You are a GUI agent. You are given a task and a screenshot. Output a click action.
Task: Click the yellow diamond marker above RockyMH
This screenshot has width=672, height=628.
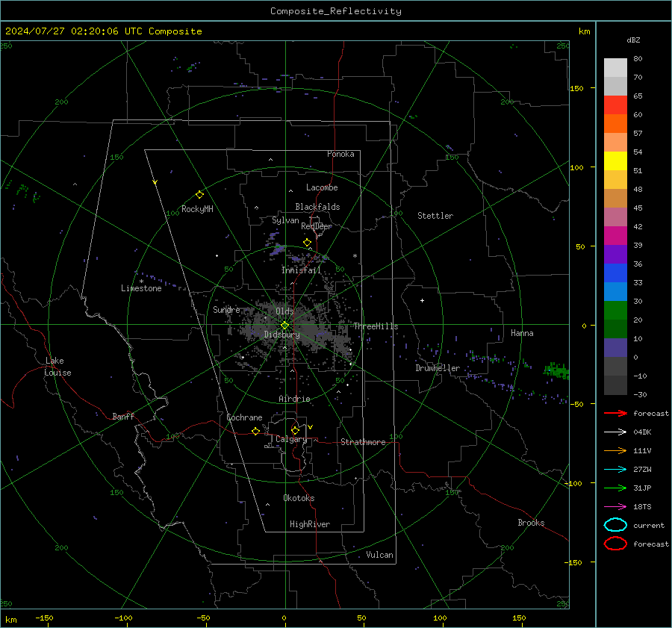tap(199, 195)
